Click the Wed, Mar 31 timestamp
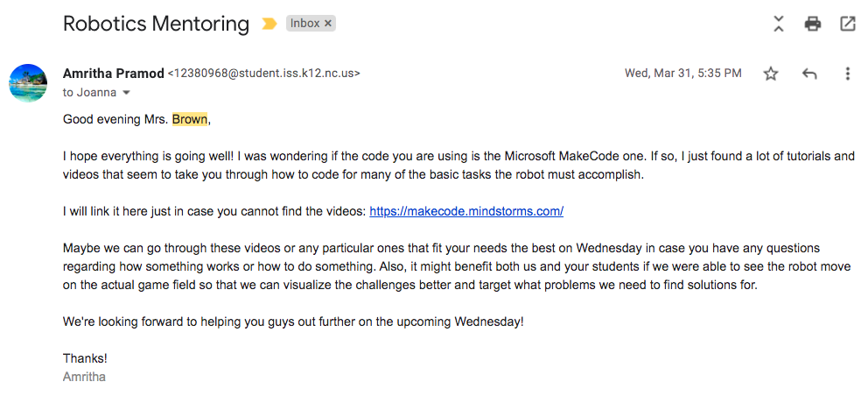 682,74
